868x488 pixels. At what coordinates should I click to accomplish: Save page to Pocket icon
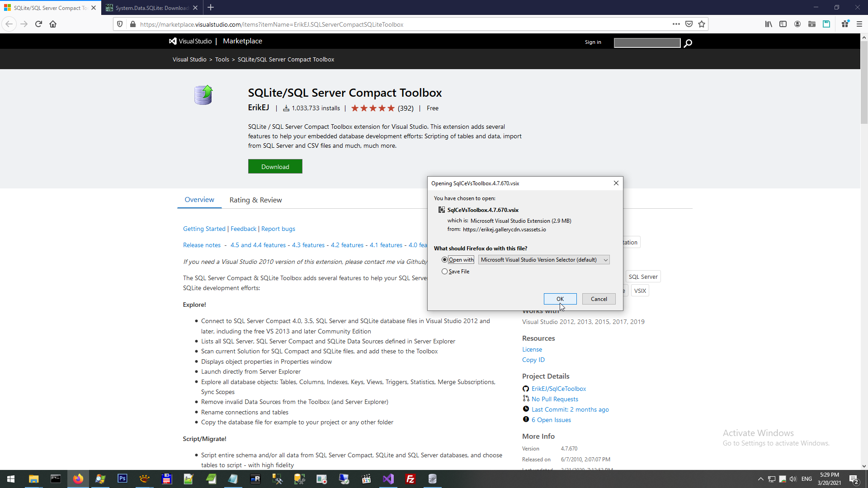[689, 24]
